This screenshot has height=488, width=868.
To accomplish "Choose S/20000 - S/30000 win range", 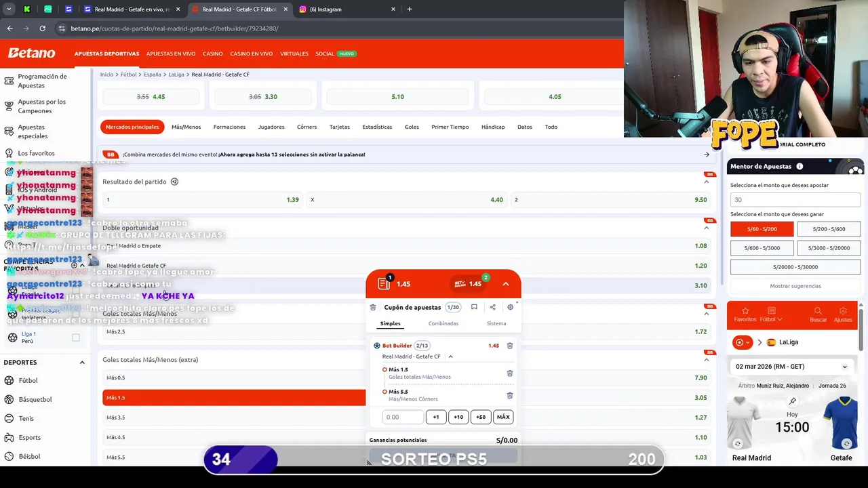I will click(795, 267).
